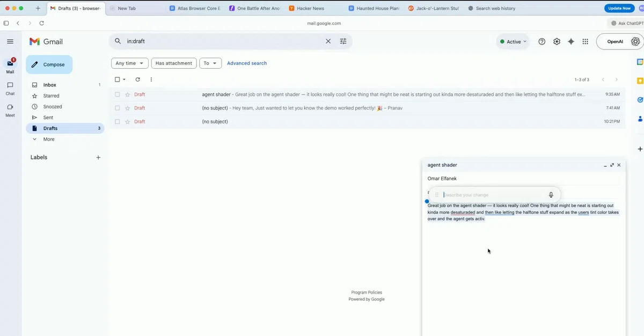Viewport: 644px width, 336px height.
Task: Expand the More sidebar section
Action: click(x=49, y=139)
